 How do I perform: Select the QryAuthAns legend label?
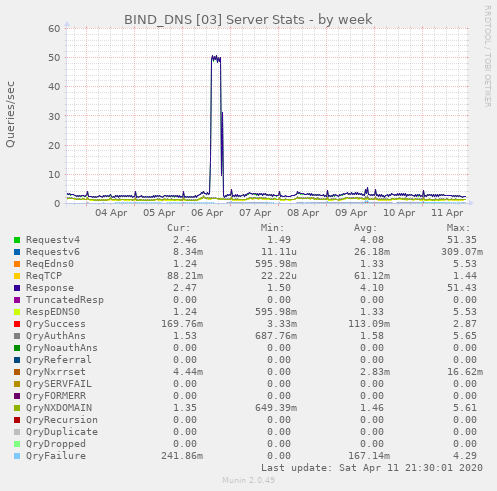tap(56, 336)
